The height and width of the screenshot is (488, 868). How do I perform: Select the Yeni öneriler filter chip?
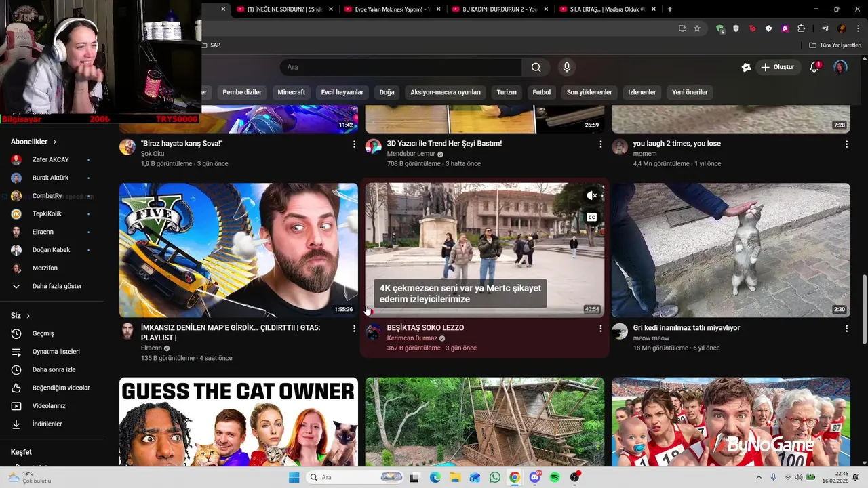point(690,92)
